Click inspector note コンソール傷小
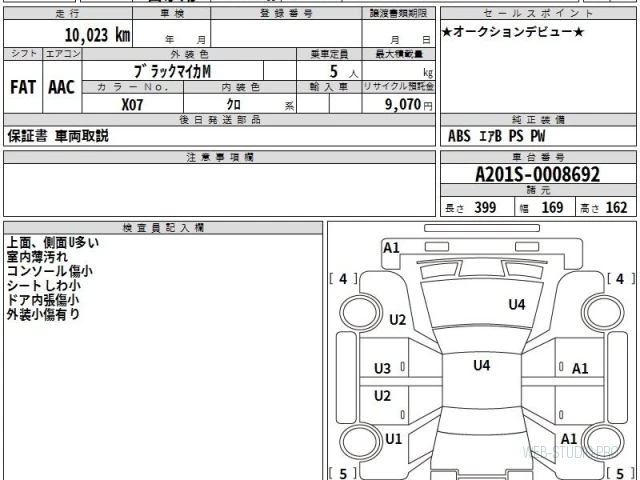This screenshot has width=640, height=480. point(50,271)
